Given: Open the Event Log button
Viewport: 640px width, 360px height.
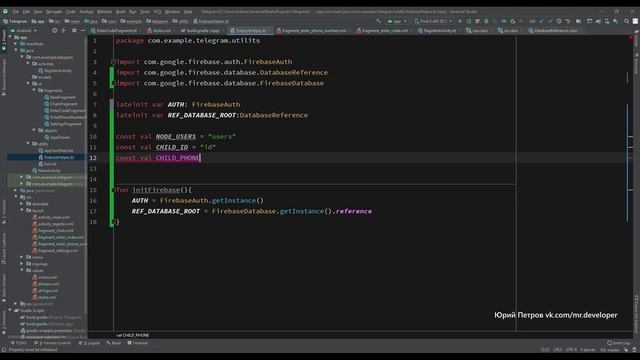Looking at the screenshot, I should (x=618, y=343).
